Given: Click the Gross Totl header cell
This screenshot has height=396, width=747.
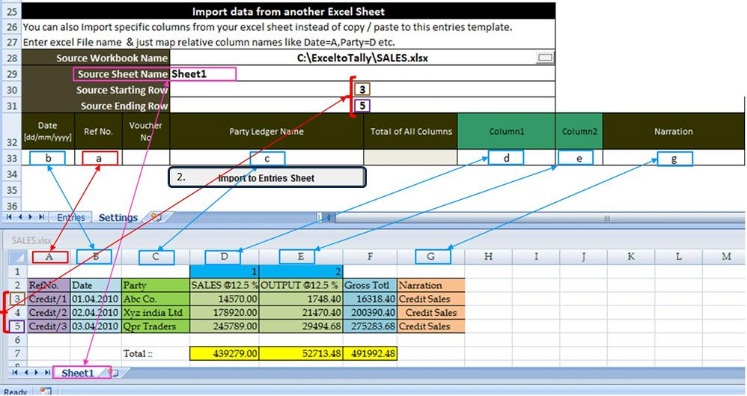Looking at the screenshot, I should (x=370, y=285).
